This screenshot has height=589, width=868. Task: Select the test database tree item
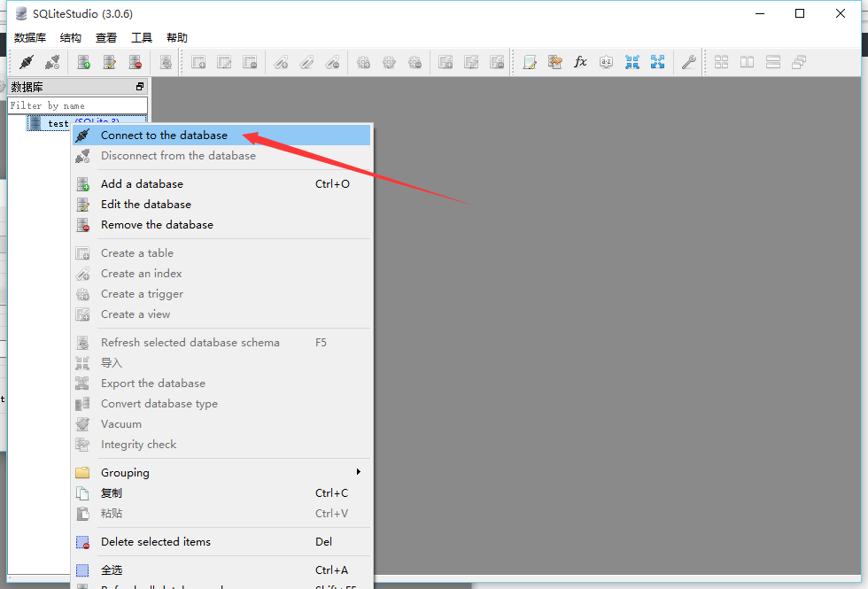click(x=58, y=123)
